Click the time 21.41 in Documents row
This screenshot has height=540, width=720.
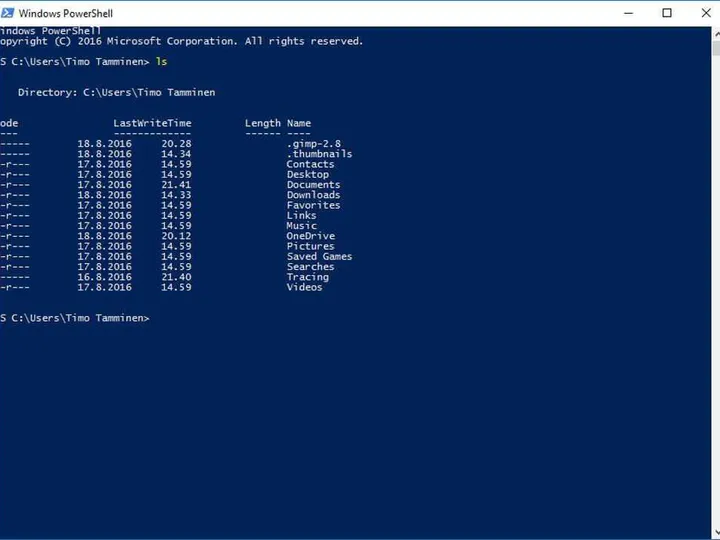point(176,185)
